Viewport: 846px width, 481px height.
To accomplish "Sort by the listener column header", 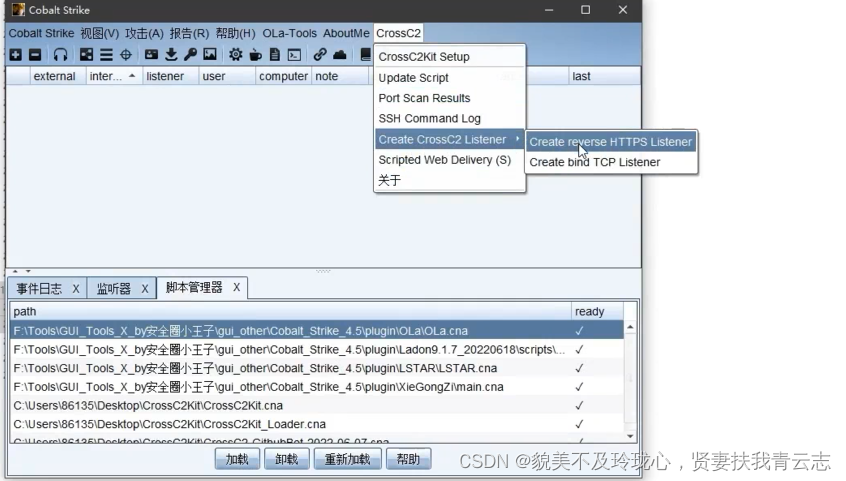I will [x=170, y=77].
